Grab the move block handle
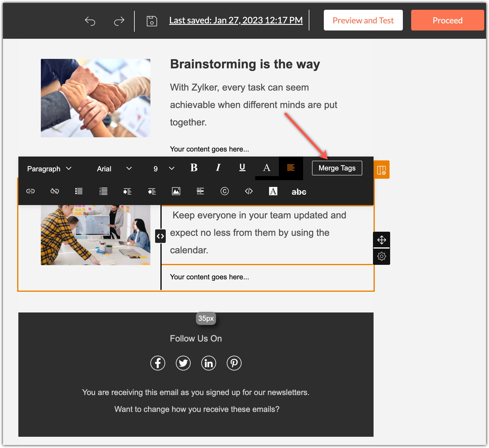Screen dimensions: 489x448 (x=382, y=240)
